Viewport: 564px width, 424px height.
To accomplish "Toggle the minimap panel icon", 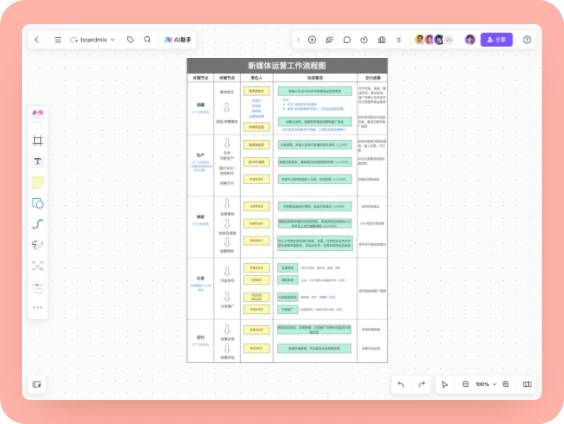I will coord(37,384).
